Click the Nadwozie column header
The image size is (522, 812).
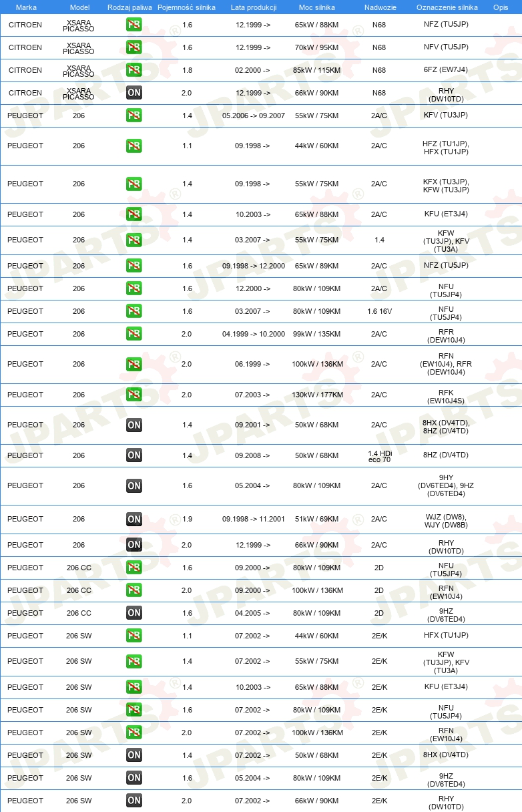[379, 7]
